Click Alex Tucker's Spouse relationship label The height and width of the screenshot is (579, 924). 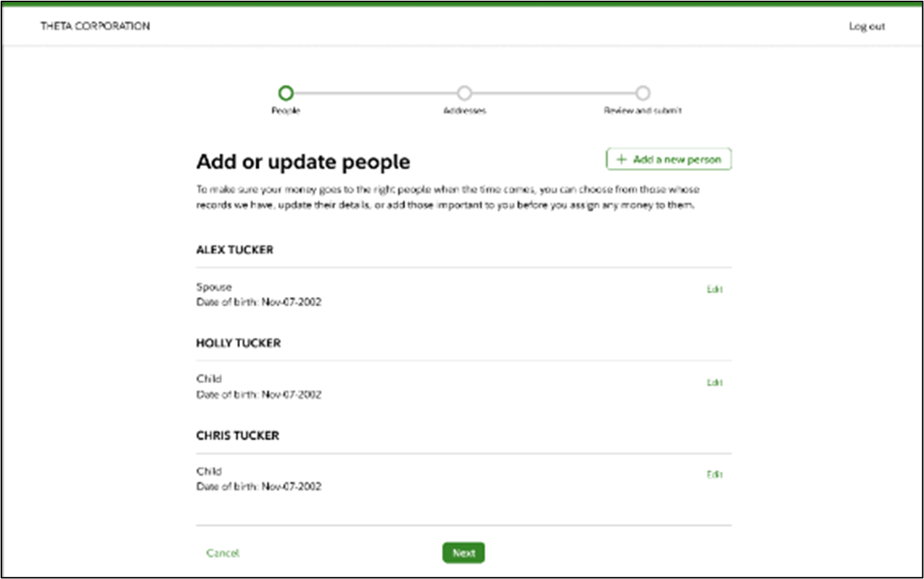pyautogui.click(x=214, y=287)
